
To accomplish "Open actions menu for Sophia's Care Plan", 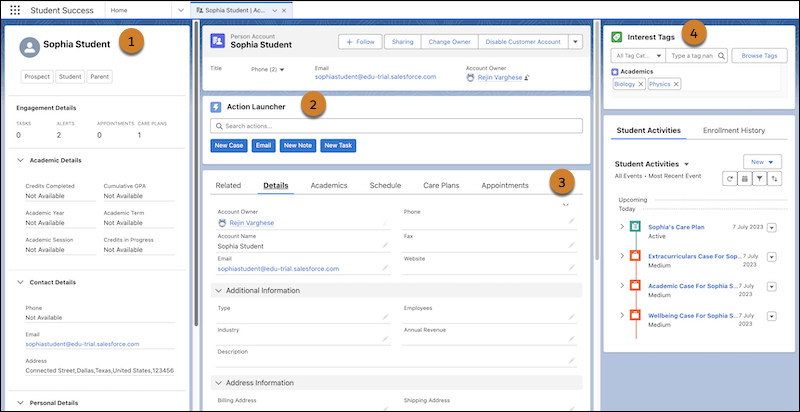I will tap(771, 228).
